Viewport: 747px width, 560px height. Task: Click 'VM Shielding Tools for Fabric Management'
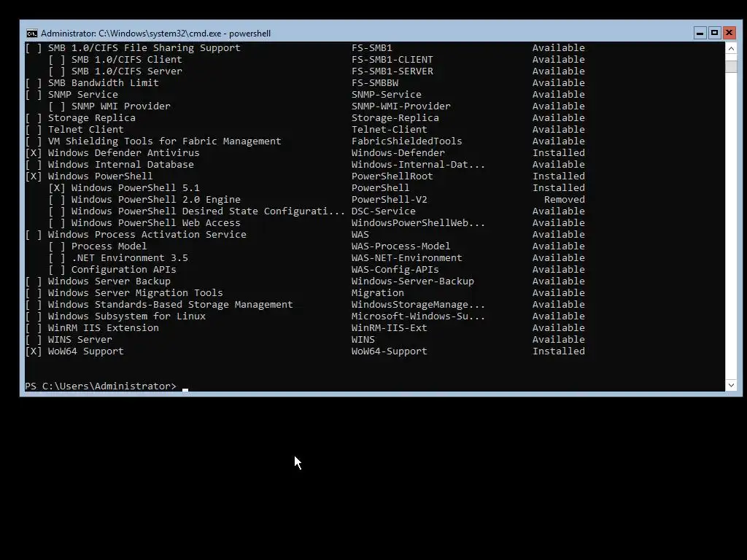pyautogui.click(x=164, y=141)
